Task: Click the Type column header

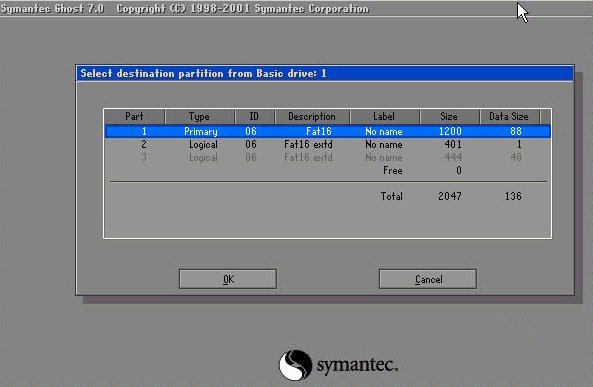Action: [200, 117]
